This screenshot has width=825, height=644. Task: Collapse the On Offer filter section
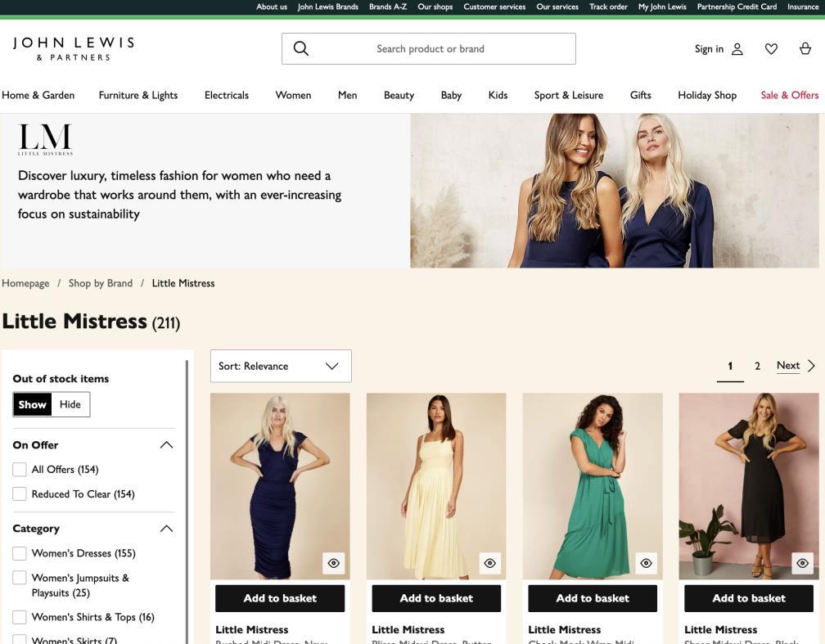pos(166,445)
